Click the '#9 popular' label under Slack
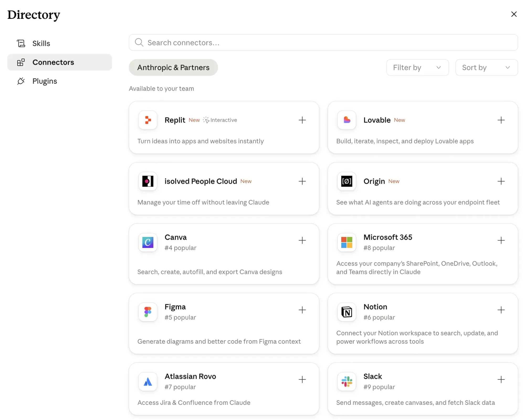The height and width of the screenshot is (420, 525). [379, 387]
